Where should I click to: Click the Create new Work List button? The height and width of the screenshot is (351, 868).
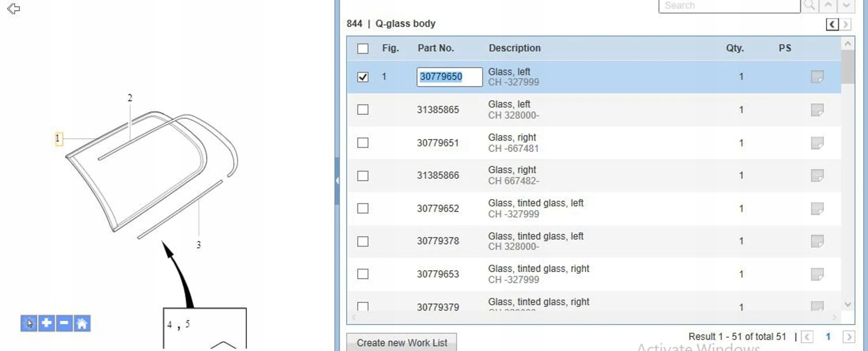pyautogui.click(x=402, y=343)
